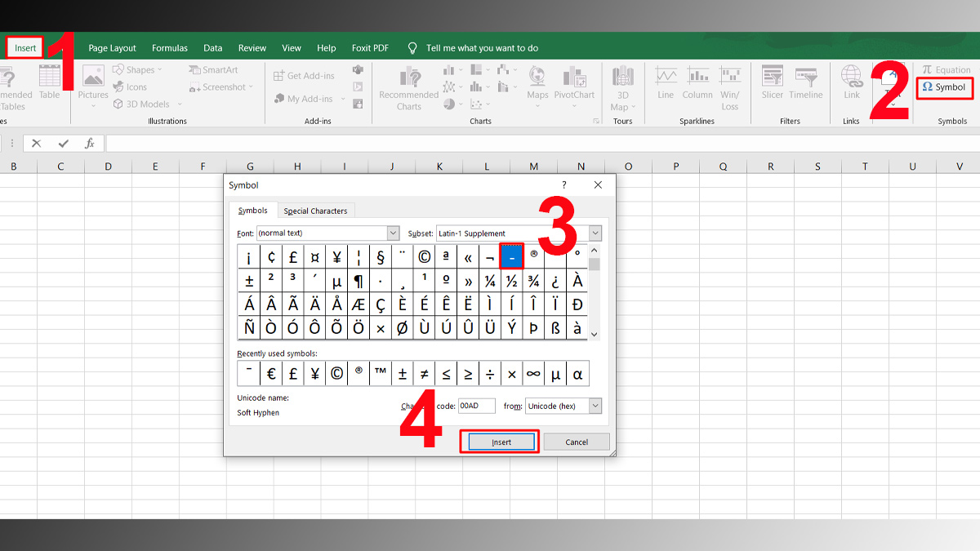Screen dimensions: 980x551
Task: Cancel the Symbol dialog
Action: click(577, 441)
